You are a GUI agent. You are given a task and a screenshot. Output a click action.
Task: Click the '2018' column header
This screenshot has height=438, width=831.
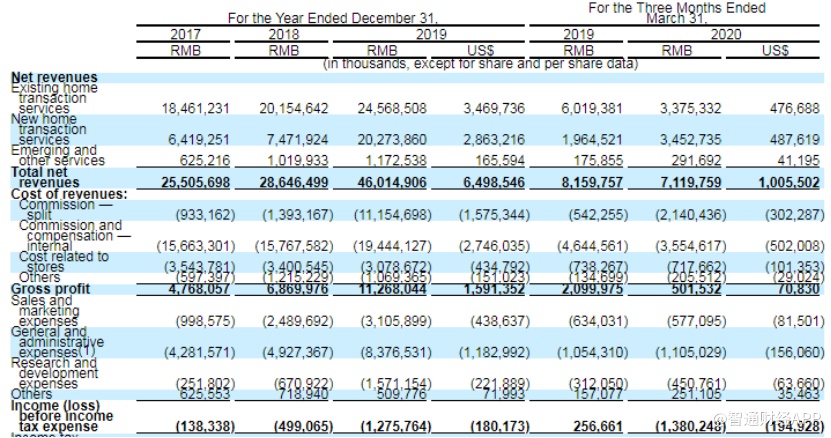pos(284,34)
